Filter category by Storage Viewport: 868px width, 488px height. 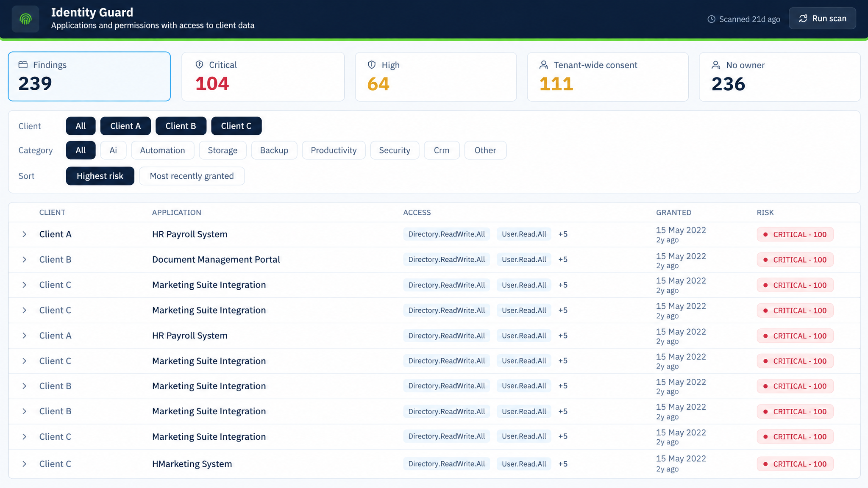tap(223, 150)
